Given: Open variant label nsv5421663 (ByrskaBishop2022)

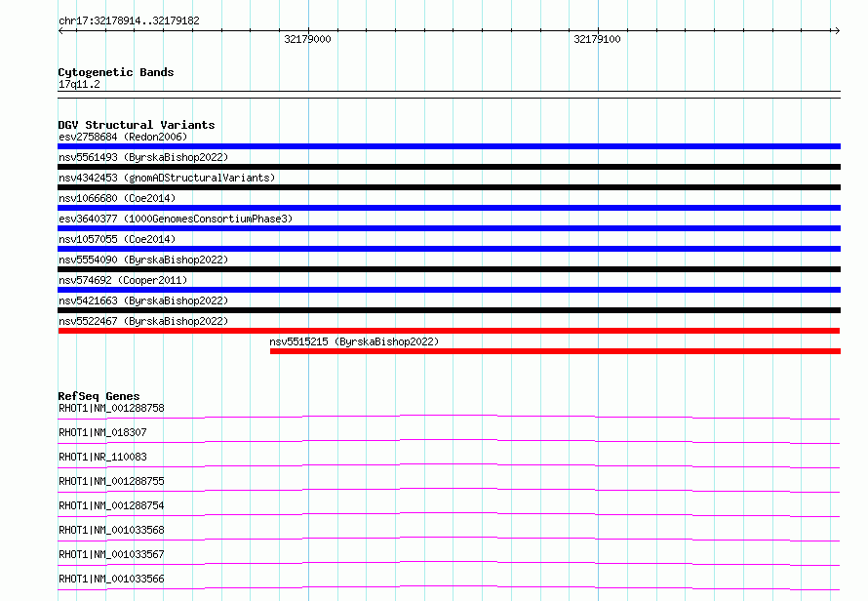Looking at the screenshot, I should pyautogui.click(x=143, y=300).
